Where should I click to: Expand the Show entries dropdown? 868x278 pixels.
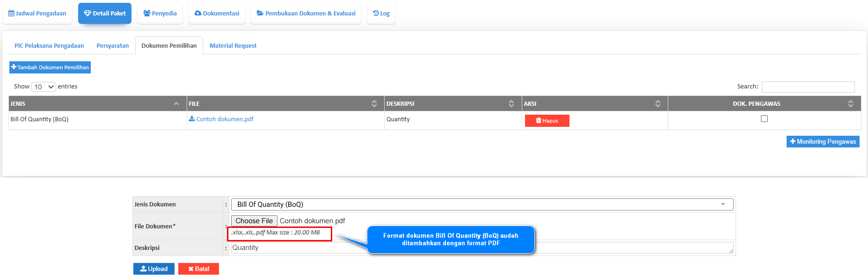44,87
